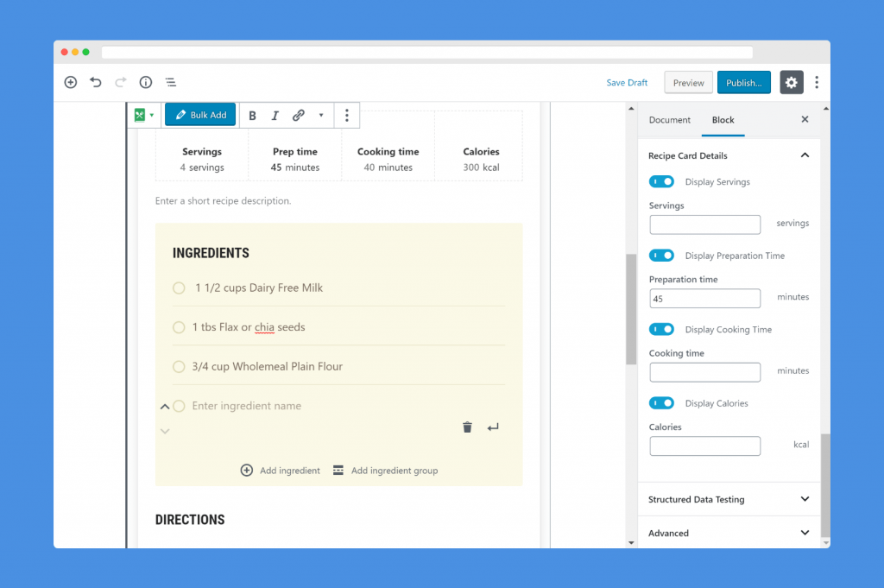Toggle the Display Servings switch
The image size is (884, 588).
(661, 182)
